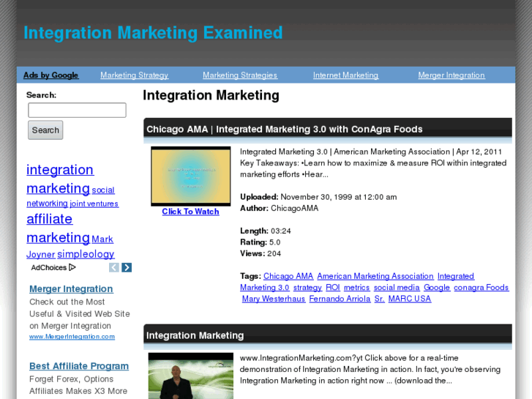Focus the Search text field
Screen dimensions: 532x399
tap(77, 111)
